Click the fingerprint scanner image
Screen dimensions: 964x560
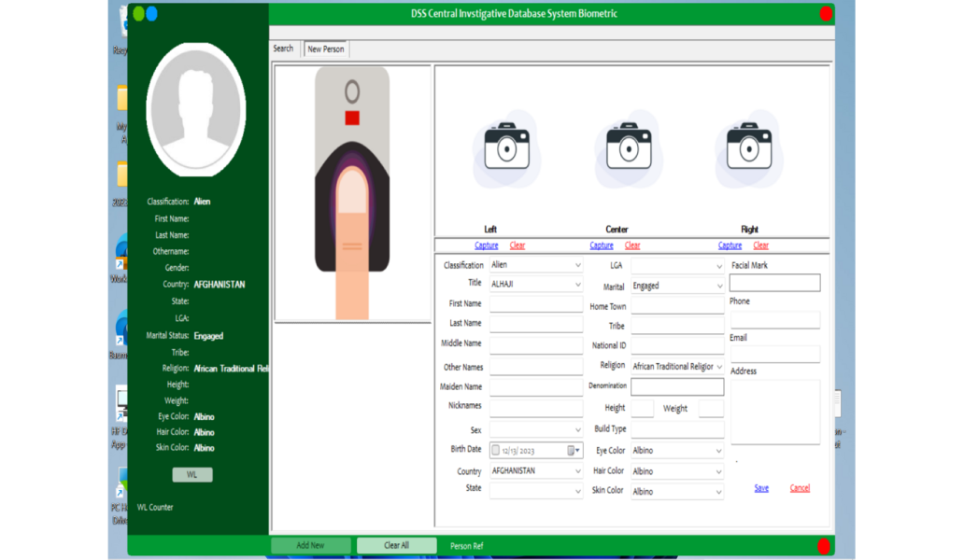pyautogui.click(x=352, y=193)
